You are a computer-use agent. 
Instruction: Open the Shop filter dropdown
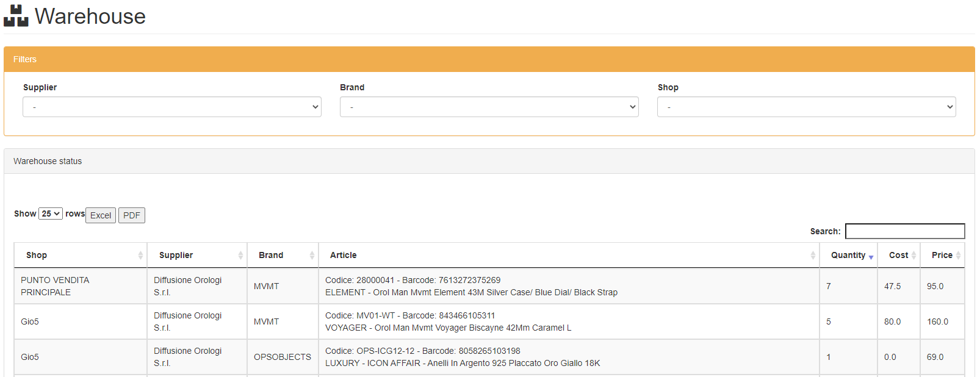(x=807, y=107)
